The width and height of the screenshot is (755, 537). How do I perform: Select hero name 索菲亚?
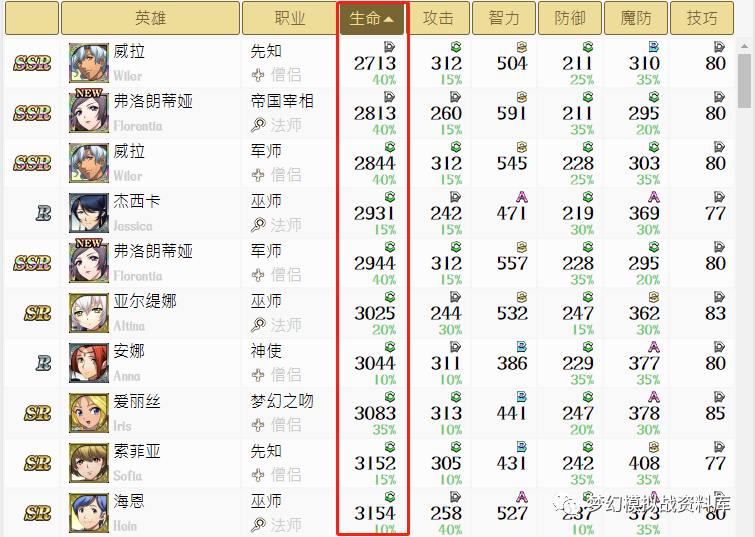click(x=137, y=451)
